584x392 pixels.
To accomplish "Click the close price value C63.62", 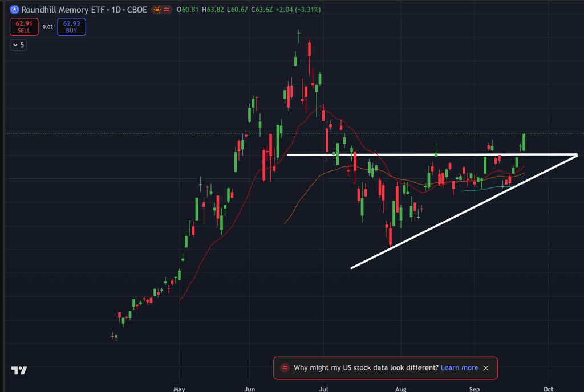I will point(261,9).
